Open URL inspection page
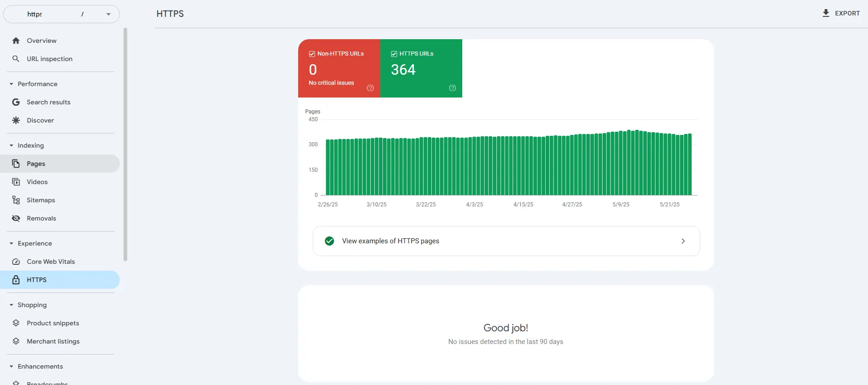Image resolution: width=868 pixels, height=385 pixels. [x=60, y=59]
